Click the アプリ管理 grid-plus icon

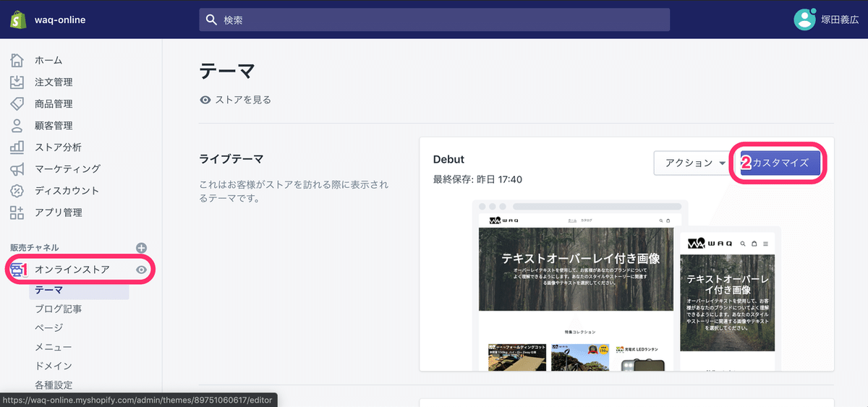coord(17,212)
